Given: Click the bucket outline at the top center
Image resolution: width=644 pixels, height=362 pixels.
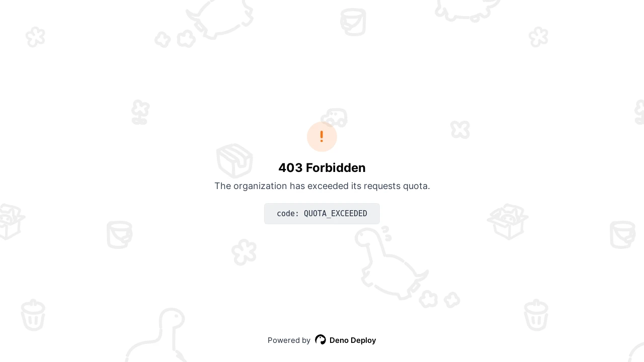Looking at the screenshot, I should click(x=353, y=22).
